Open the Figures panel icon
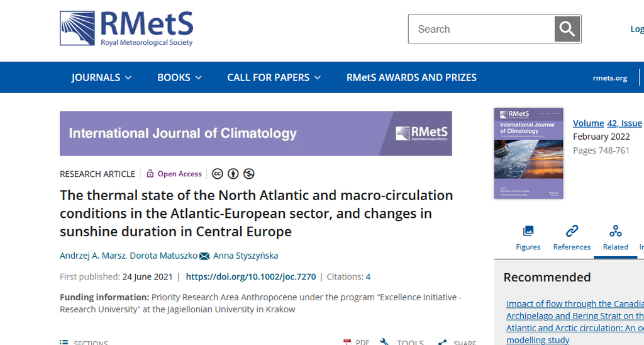 coord(528,230)
